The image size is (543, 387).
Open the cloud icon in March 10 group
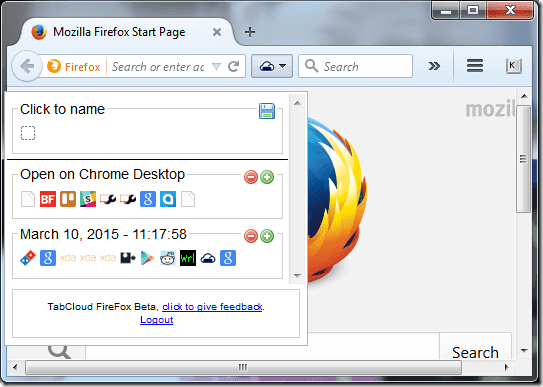(208, 258)
